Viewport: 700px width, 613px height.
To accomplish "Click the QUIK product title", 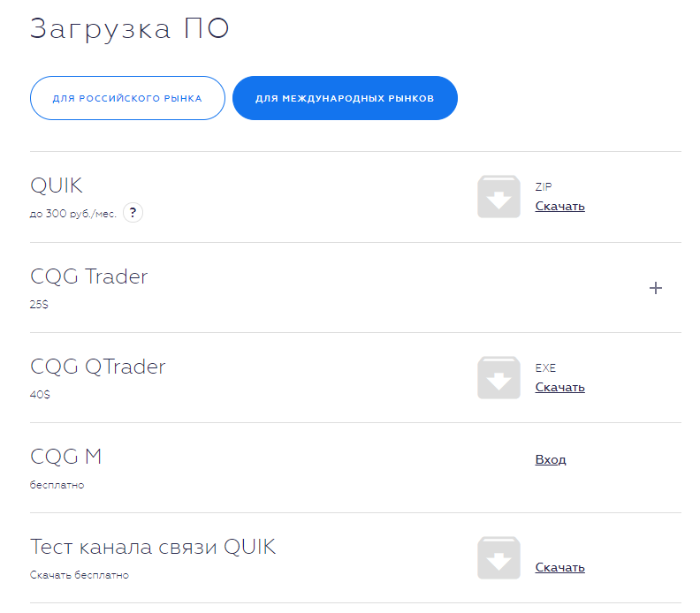I will pos(57,185).
